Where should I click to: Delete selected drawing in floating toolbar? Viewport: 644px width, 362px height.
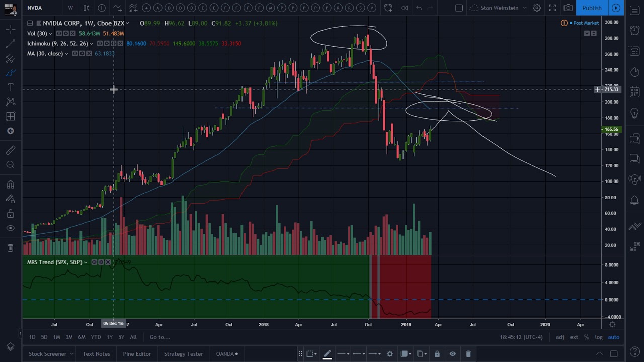468,354
